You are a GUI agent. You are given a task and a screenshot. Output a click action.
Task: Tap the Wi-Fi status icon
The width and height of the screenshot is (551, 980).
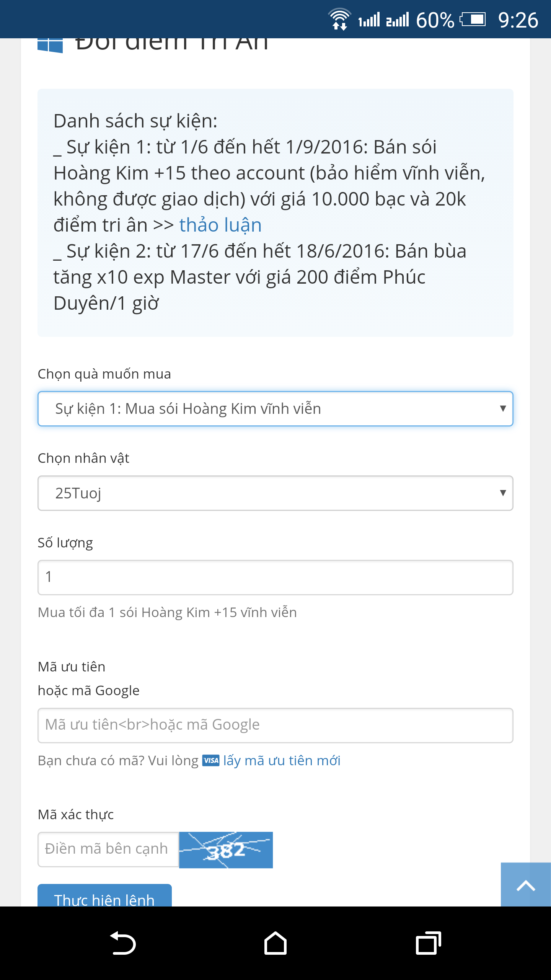click(x=339, y=19)
